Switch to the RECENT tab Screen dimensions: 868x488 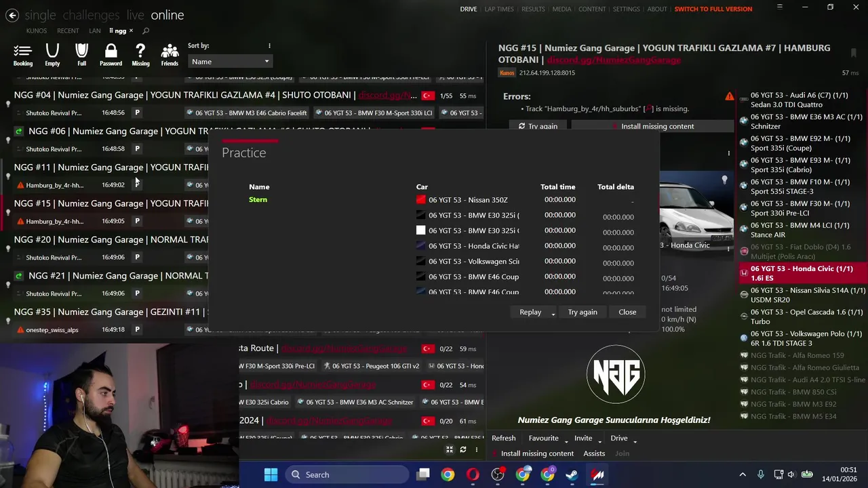pos(68,30)
